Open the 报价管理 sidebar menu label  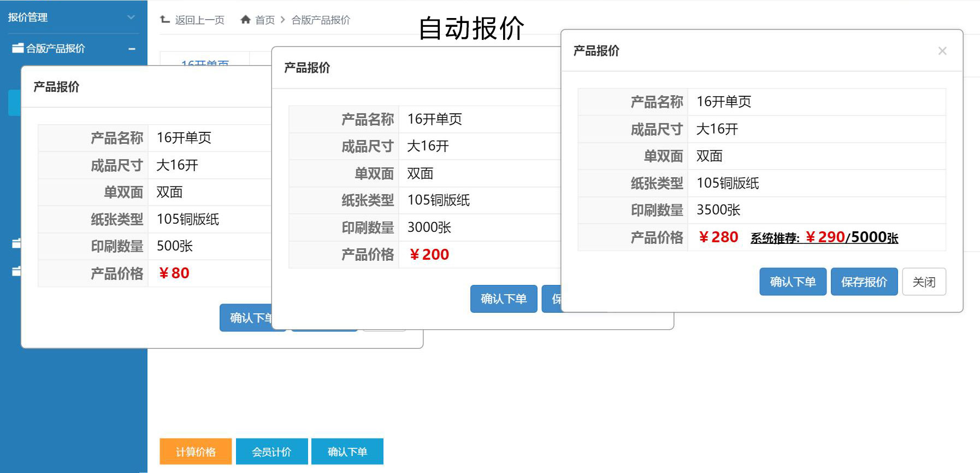click(x=28, y=17)
